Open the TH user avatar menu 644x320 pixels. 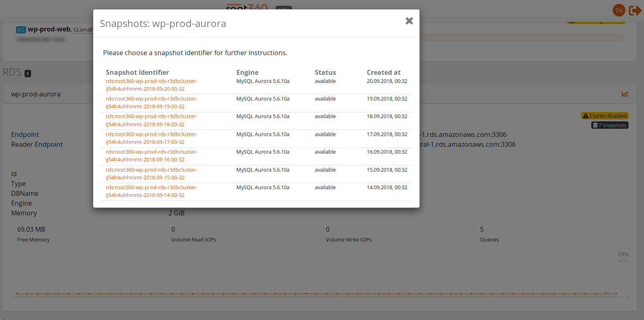pyautogui.click(x=619, y=10)
